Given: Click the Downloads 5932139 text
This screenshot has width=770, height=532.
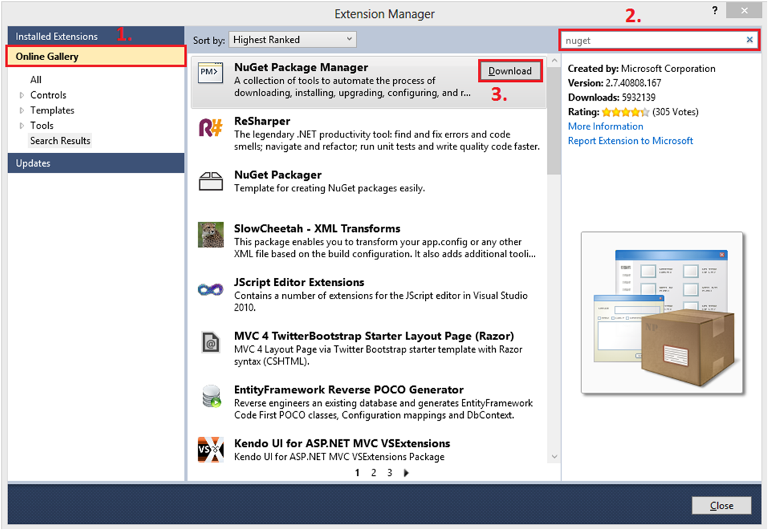Looking at the screenshot, I should pos(611,97).
